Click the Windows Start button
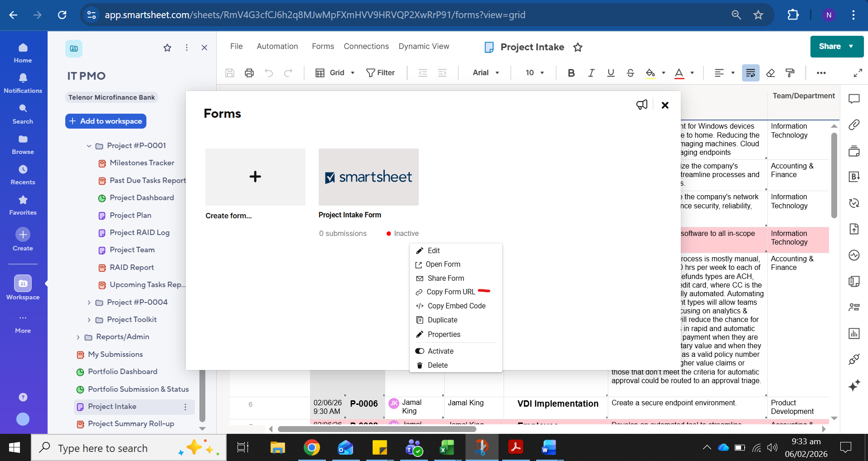The height and width of the screenshot is (461, 868). (15, 448)
